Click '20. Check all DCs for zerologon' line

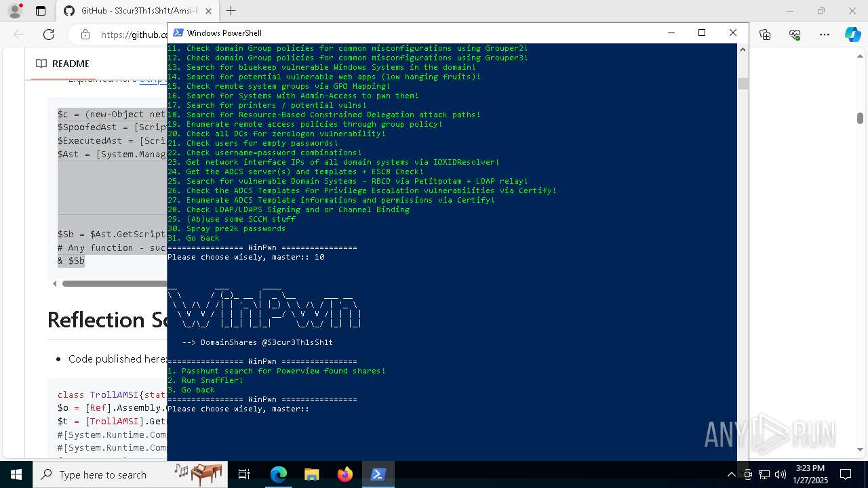277,134
